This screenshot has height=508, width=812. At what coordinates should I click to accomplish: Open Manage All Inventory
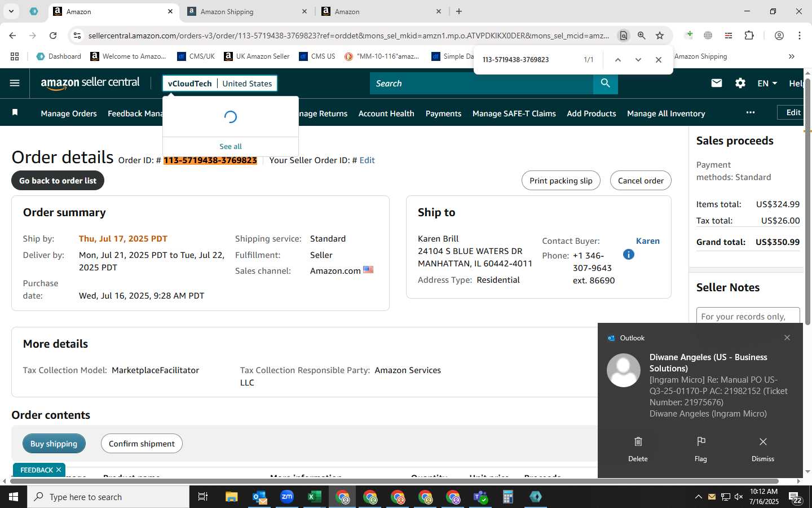point(666,113)
